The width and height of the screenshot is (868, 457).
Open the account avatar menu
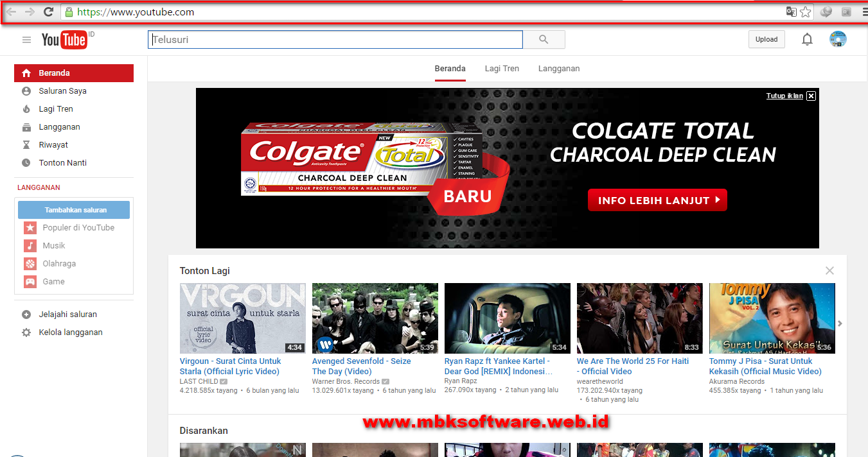click(x=838, y=40)
